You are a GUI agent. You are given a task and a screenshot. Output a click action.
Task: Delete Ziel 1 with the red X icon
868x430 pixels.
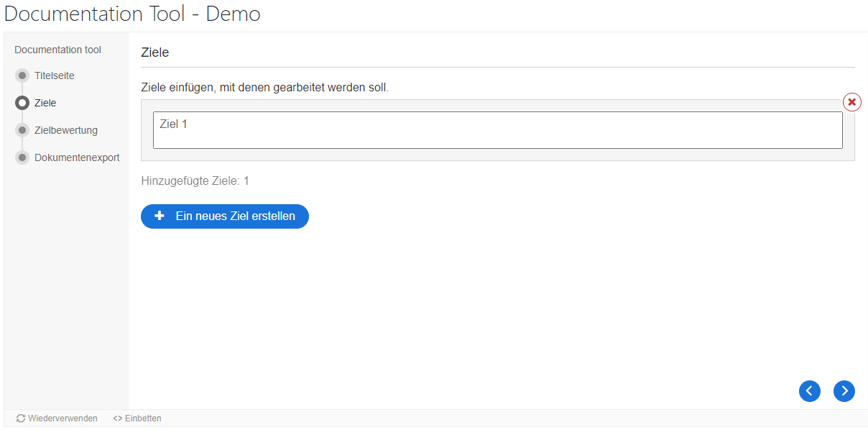coord(851,101)
